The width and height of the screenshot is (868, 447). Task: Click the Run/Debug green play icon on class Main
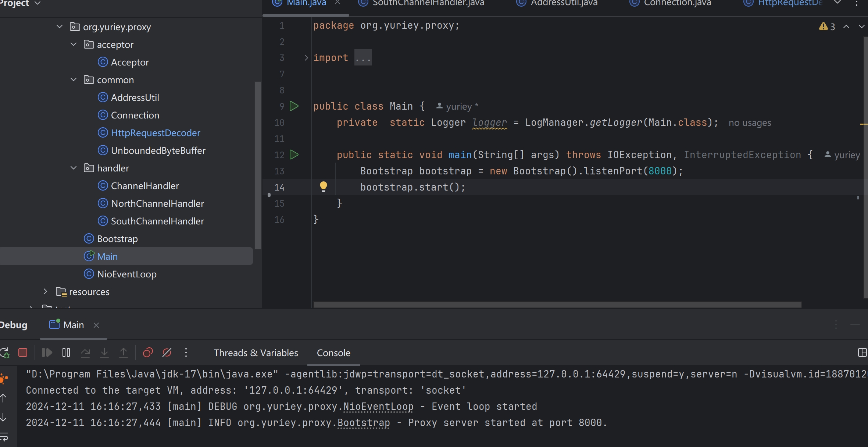[x=294, y=106]
